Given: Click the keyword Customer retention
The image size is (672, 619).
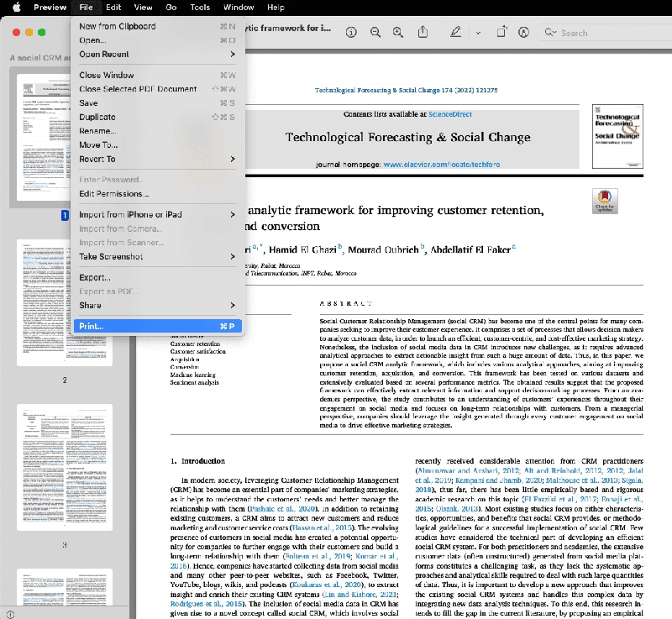Looking at the screenshot, I should click(195, 344).
